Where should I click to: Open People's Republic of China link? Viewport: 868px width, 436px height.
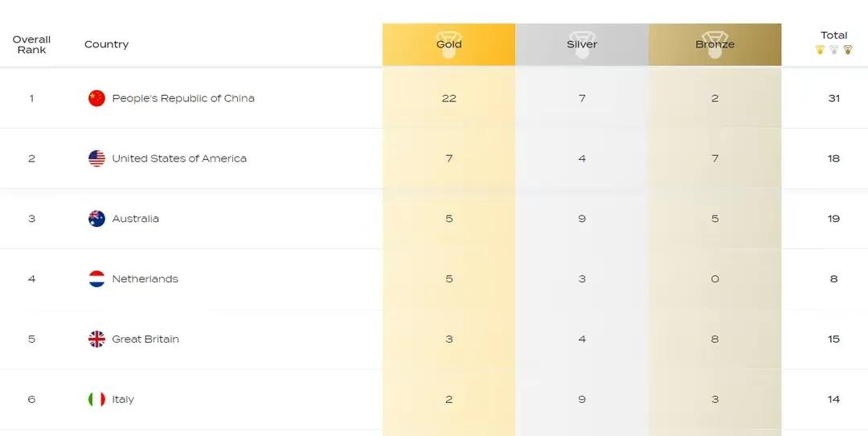[183, 98]
